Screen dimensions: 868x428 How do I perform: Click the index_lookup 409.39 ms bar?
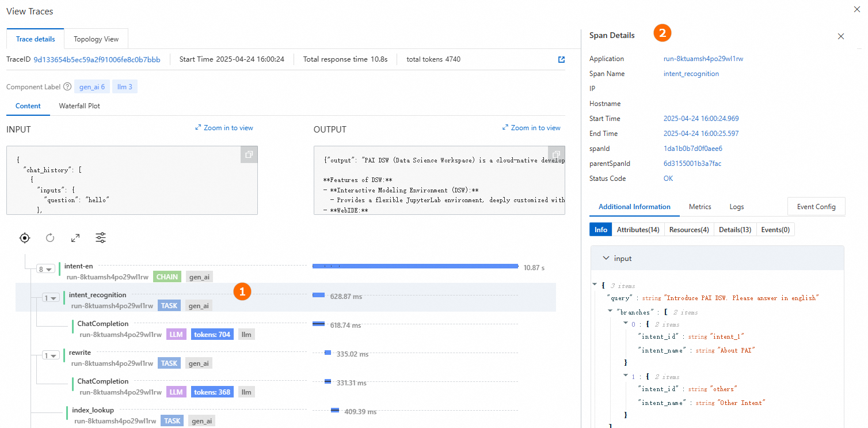(335, 410)
